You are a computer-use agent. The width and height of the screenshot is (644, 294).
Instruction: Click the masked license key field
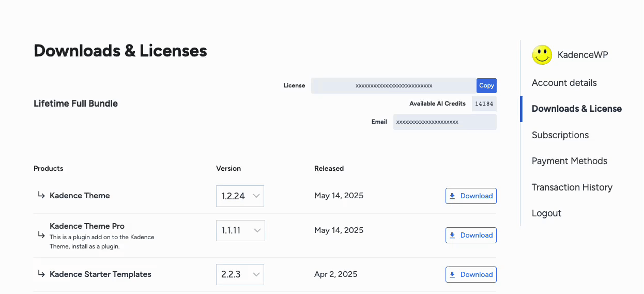tap(393, 85)
